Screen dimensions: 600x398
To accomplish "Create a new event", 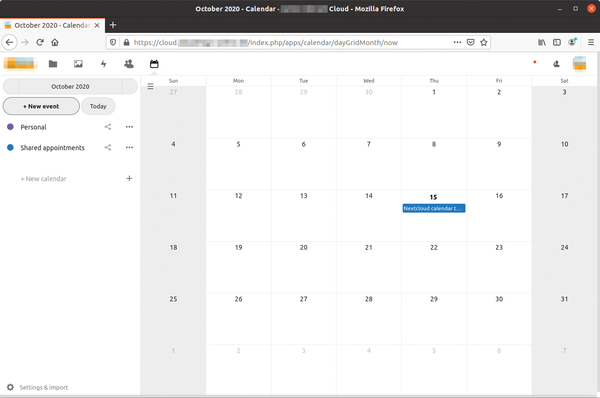I will pos(41,106).
